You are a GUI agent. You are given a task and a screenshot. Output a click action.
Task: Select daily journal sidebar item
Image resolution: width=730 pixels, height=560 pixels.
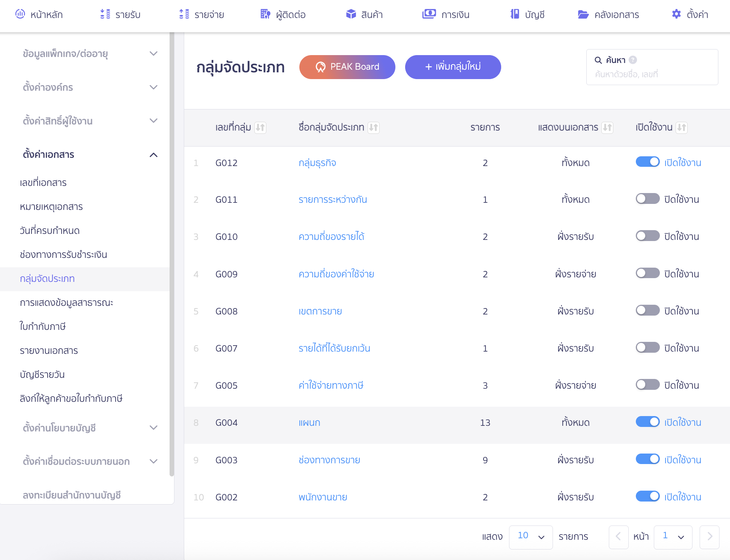click(x=42, y=374)
